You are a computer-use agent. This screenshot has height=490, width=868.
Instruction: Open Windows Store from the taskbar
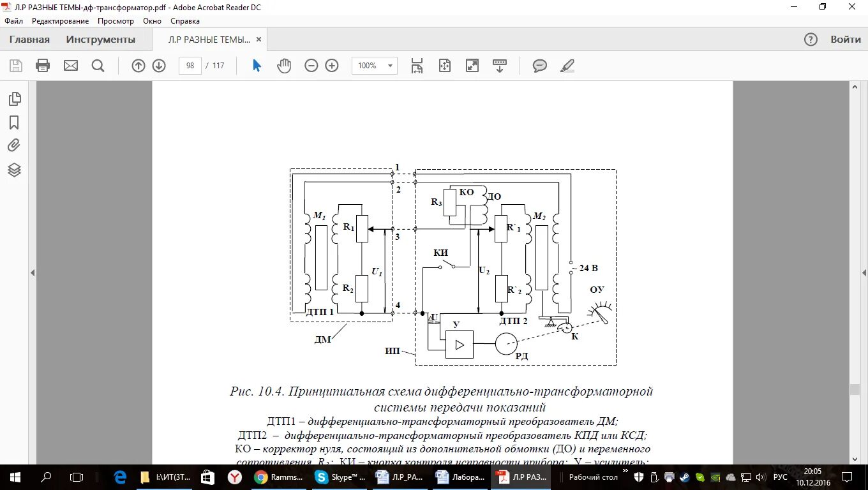(x=207, y=477)
